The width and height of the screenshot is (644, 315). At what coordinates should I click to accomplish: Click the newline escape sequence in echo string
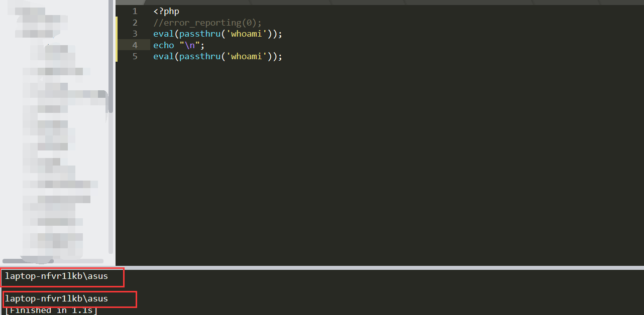(x=190, y=45)
